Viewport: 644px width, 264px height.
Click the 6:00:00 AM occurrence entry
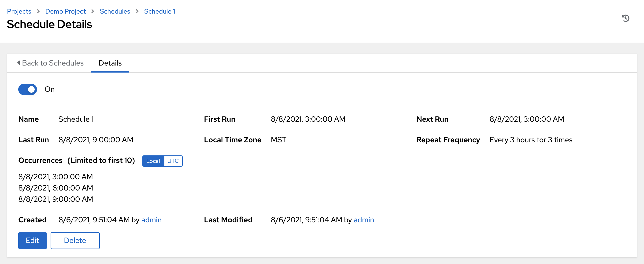(56, 188)
